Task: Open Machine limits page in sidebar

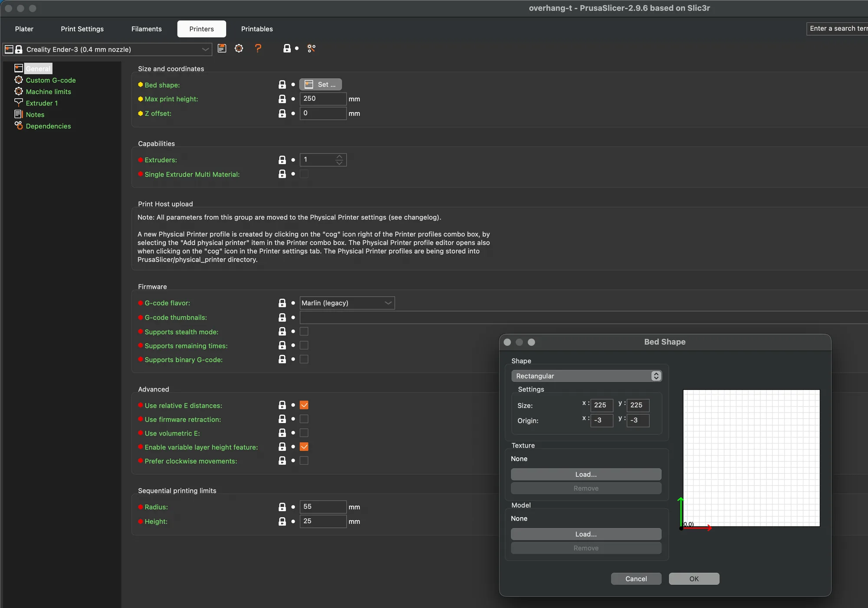Action: point(48,92)
